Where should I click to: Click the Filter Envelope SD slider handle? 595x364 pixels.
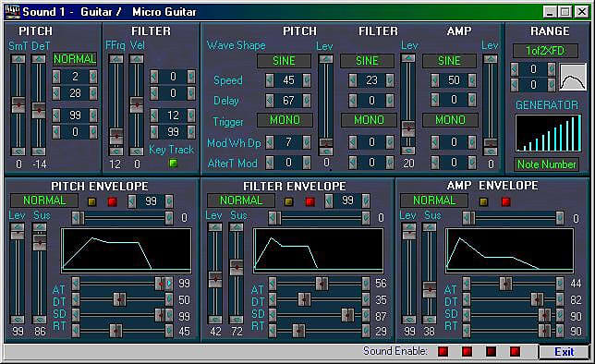pos(347,315)
